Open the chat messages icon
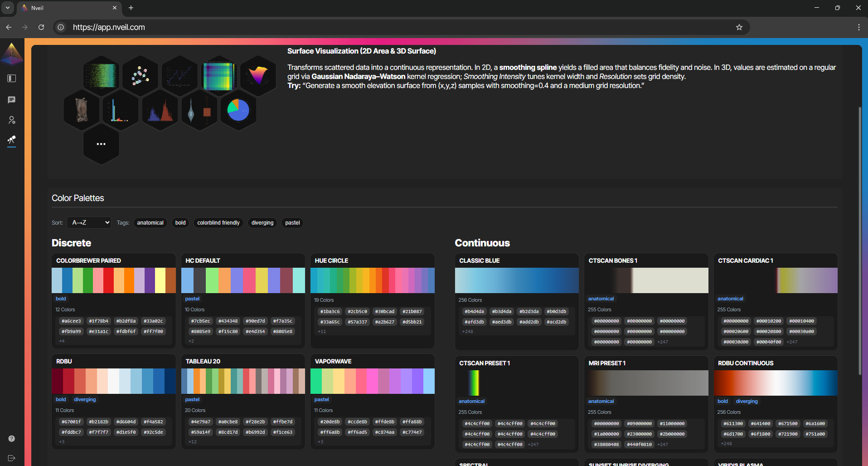Image resolution: width=868 pixels, height=466 pixels. point(12,100)
